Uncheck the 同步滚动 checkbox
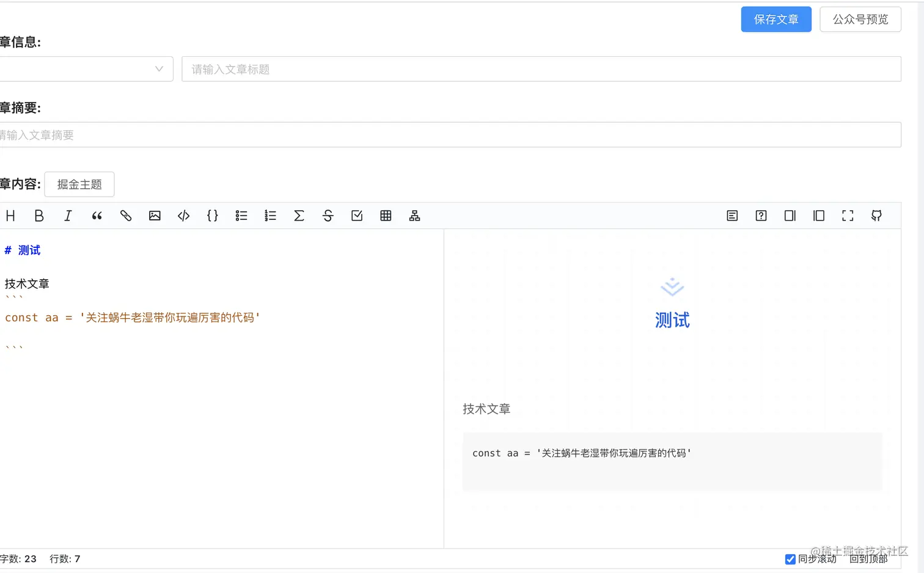 point(790,559)
